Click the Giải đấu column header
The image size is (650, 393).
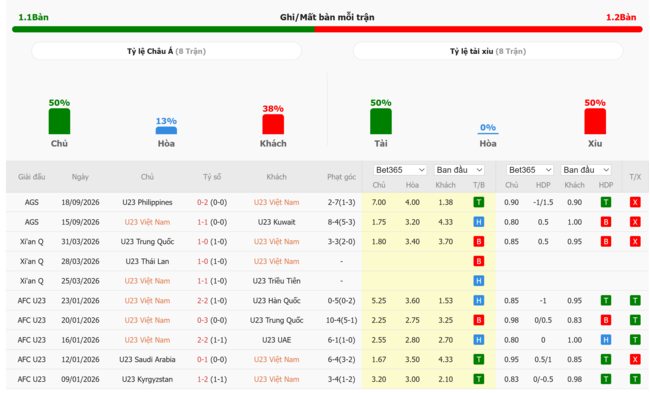32,177
